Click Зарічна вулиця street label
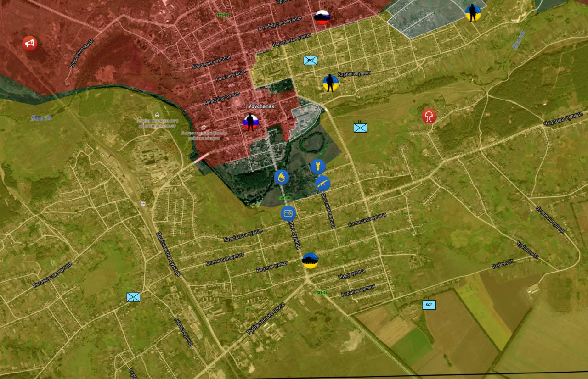The image size is (588, 379). (x=354, y=74)
